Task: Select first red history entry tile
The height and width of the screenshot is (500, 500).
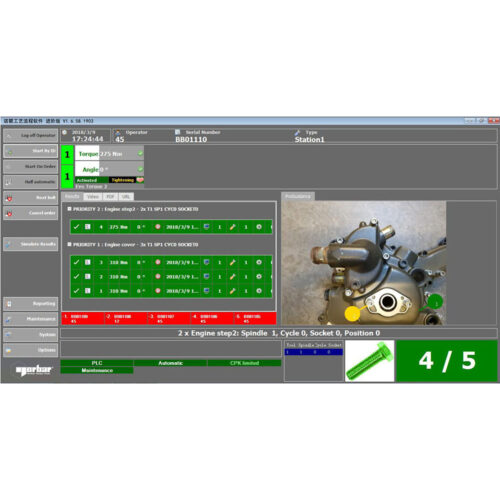Action: [83, 319]
